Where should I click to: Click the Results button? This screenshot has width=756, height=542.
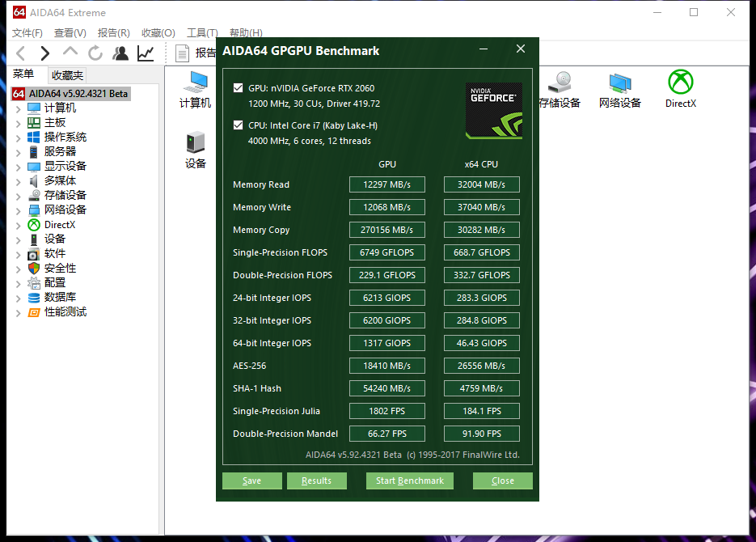[317, 481]
